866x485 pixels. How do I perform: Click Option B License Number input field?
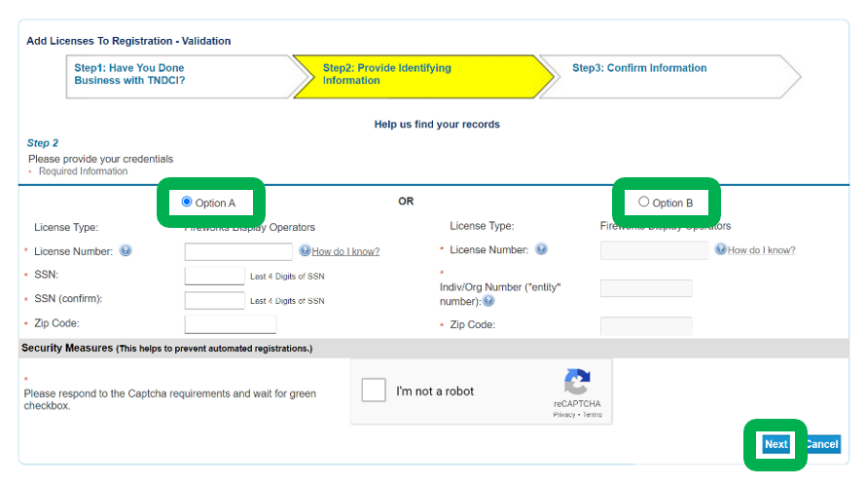pos(654,250)
